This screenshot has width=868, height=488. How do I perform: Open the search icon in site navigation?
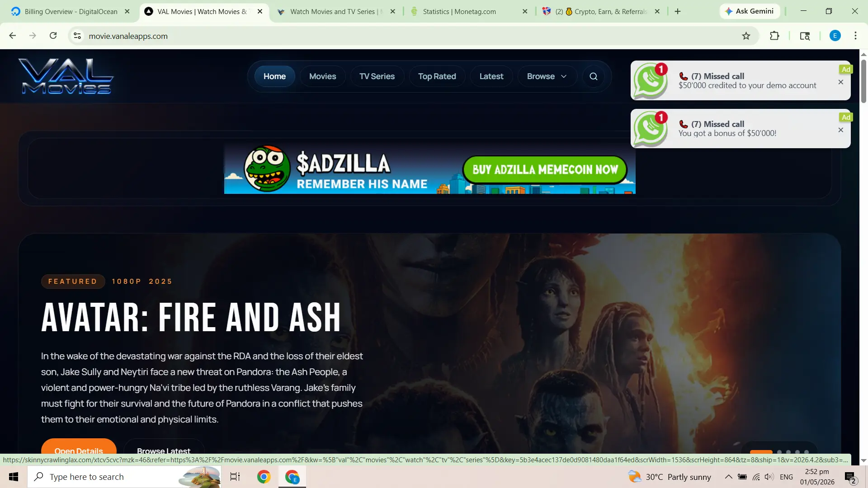pyautogui.click(x=594, y=76)
